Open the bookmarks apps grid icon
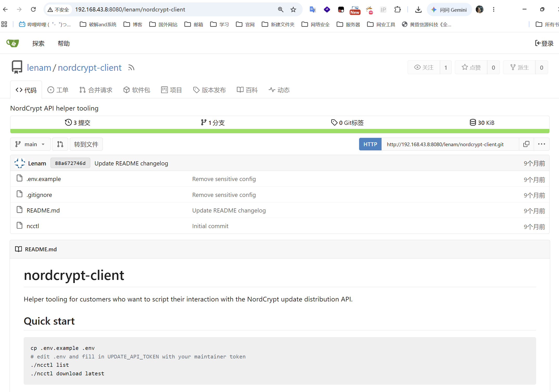The image size is (559, 392). (4, 24)
